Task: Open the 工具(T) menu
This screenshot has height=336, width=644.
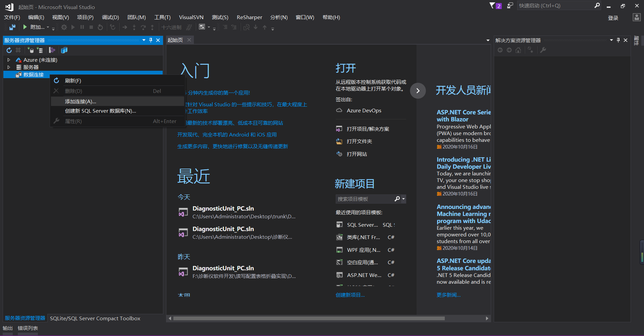Action: (x=162, y=17)
